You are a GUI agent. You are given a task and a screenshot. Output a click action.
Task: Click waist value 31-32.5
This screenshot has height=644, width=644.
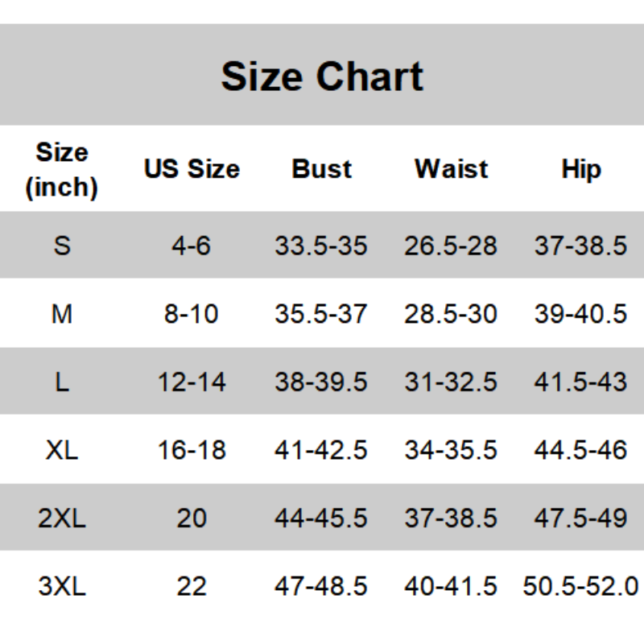[451, 382]
